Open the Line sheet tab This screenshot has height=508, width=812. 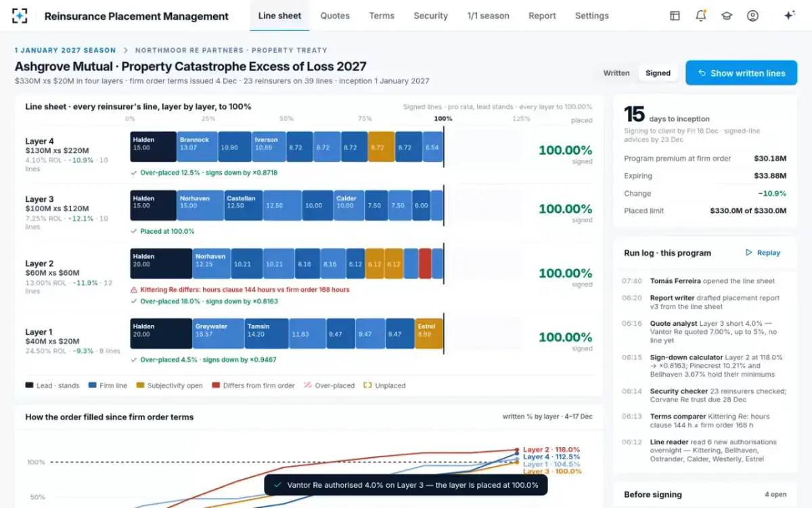(x=280, y=16)
